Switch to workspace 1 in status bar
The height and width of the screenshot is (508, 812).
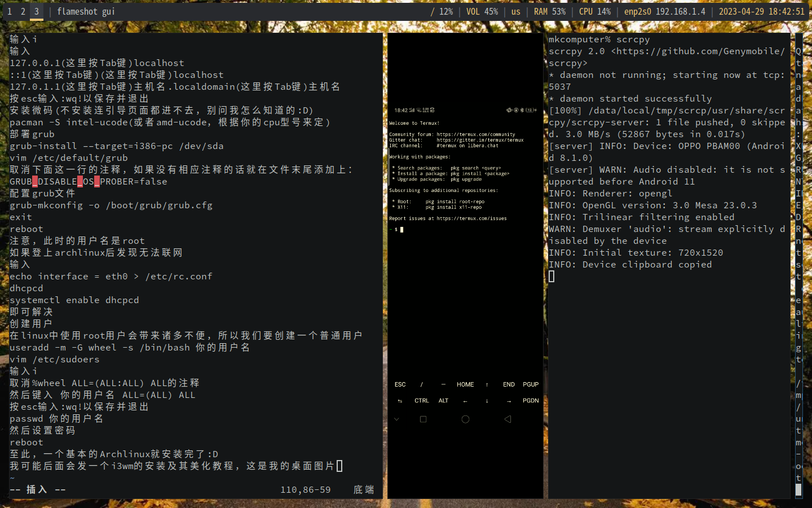click(10, 11)
